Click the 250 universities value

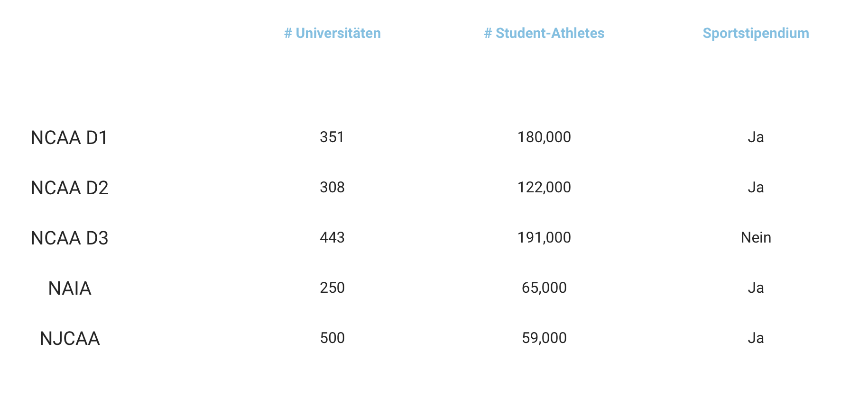332,288
